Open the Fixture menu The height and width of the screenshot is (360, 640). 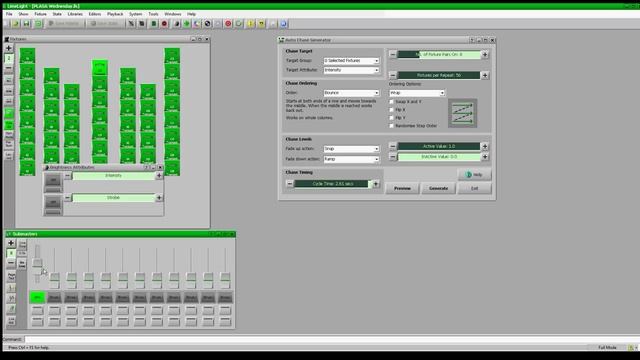pos(40,14)
